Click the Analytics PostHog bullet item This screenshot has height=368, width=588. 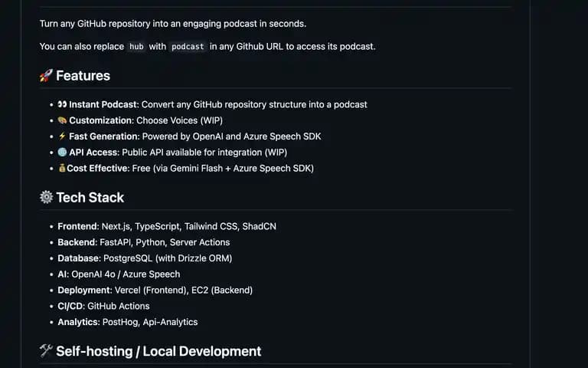click(x=128, y=322)
